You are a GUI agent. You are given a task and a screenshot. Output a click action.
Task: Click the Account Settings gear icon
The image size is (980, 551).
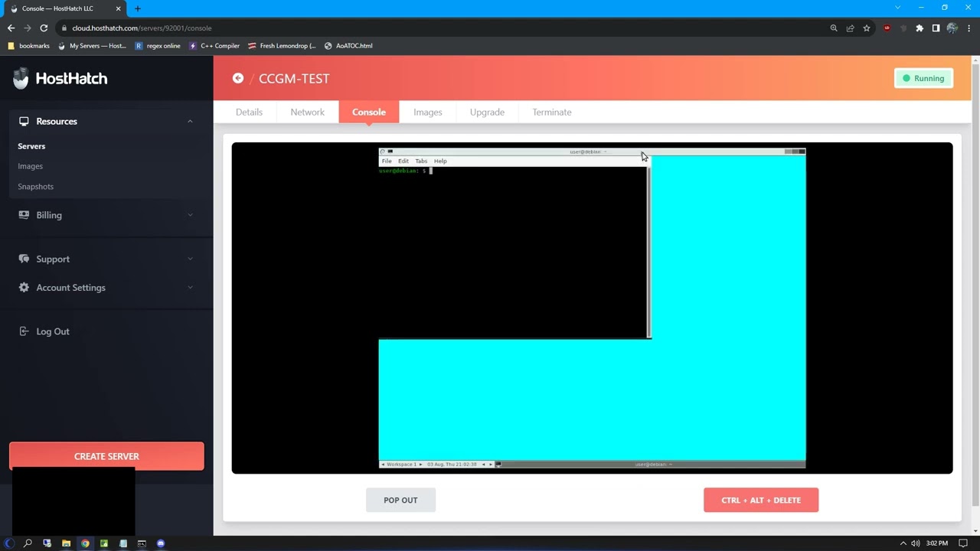coord(24,288)
